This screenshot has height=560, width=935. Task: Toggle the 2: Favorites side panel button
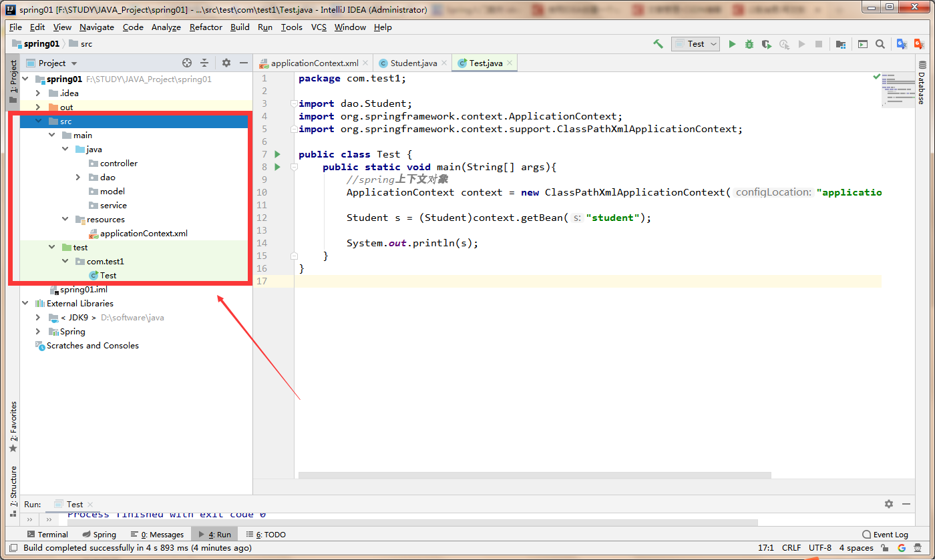coord(13,427)
